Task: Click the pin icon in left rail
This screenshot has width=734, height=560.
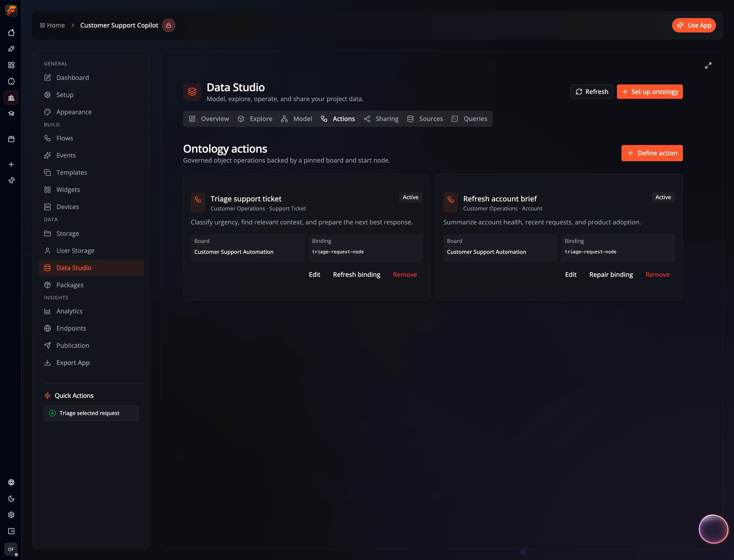Action: pos(11,180)
